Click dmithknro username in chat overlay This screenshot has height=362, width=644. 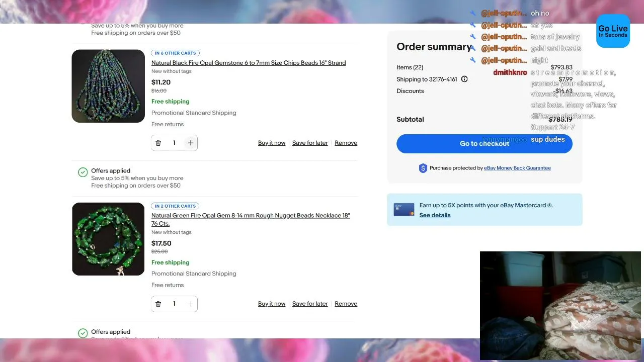pyautogui.click(x=510, y=72)
